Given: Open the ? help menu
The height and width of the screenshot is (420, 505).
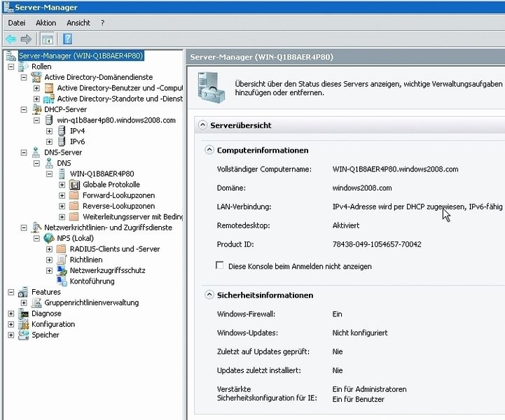Looking at the screenshot, I should pyautogui.click(x=102, y=23).
